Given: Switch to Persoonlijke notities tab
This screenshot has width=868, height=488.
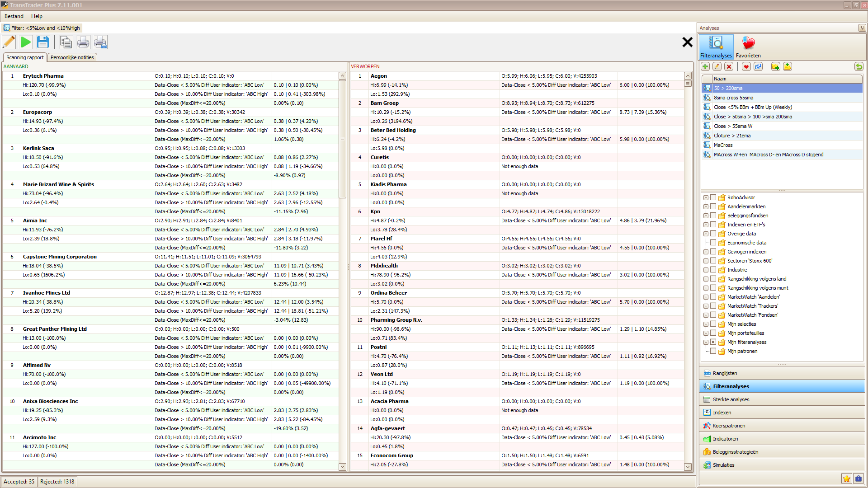Looking at the screenshot, I should point(72,57).
